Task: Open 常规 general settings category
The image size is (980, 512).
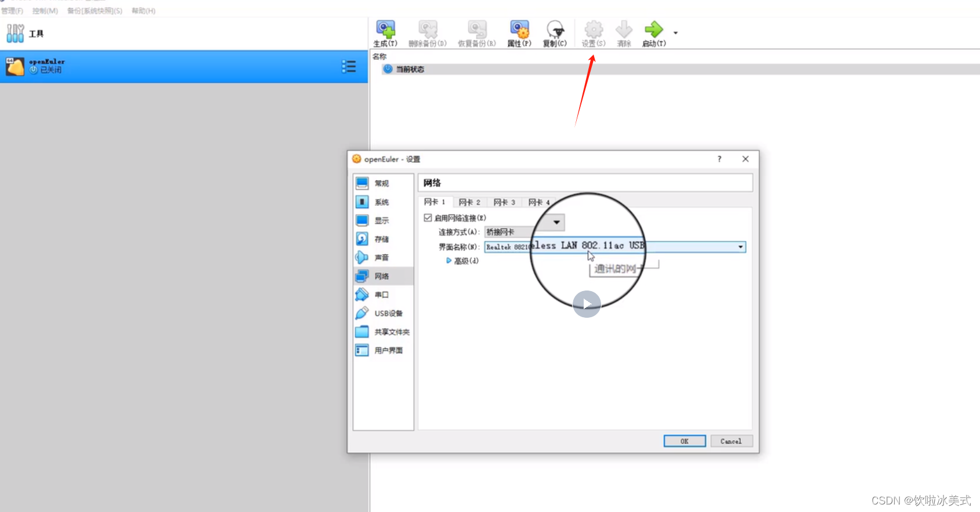Action: [384, 183]
